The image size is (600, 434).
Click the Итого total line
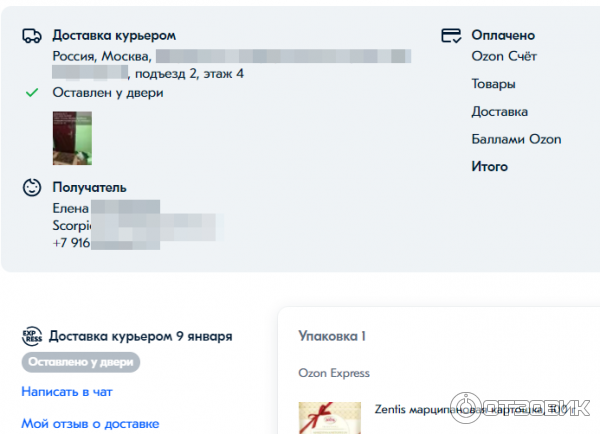[489, 167]
